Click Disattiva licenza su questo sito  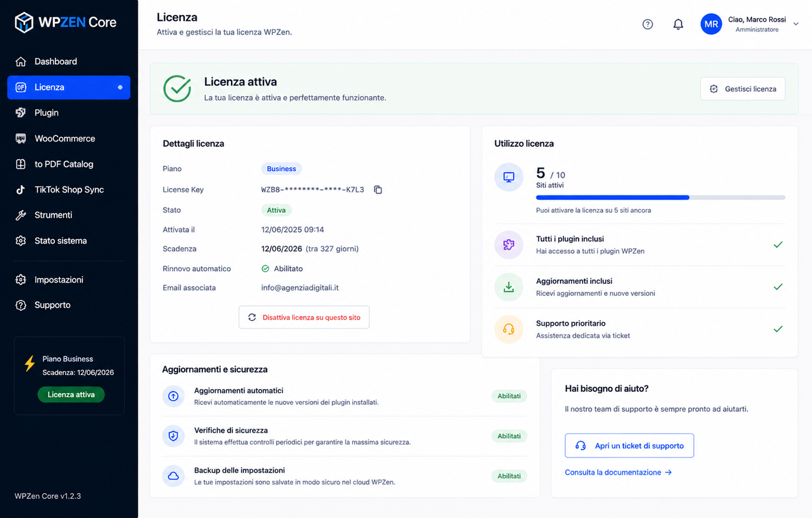[304, 317]
